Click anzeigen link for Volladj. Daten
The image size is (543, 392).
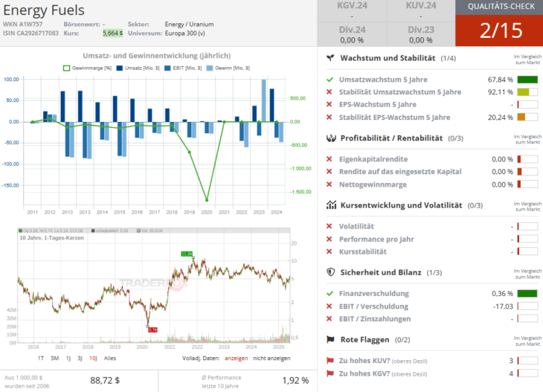(237, 358)
